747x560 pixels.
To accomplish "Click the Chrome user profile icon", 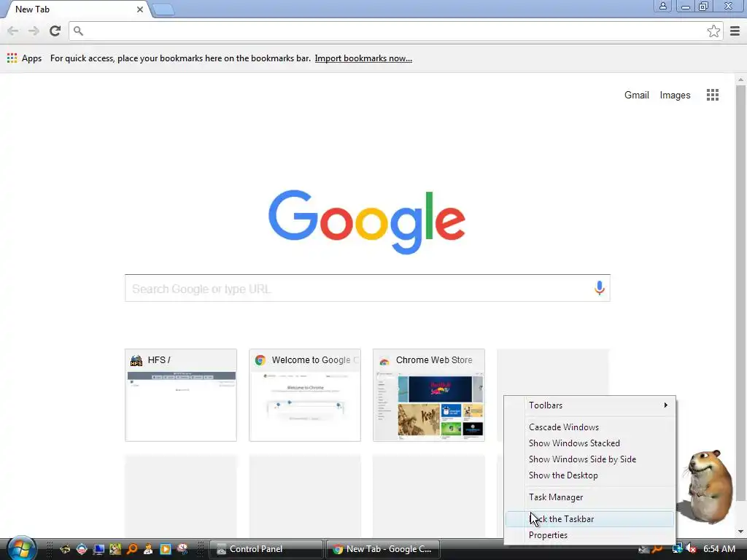I will click(662, 6).
